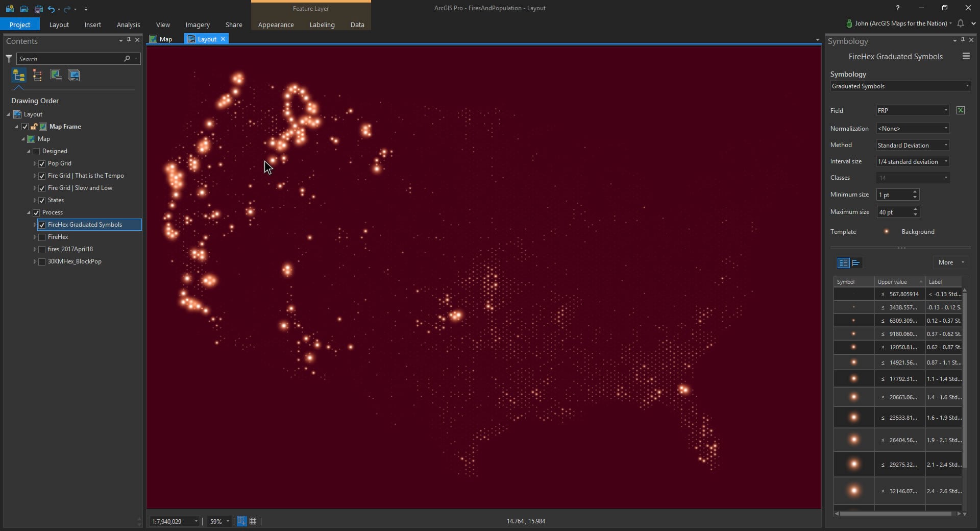This screenshot has height=531, width=980.
Task: Open the map scale dropdown in status bar
Action: (x=196, y=521)
